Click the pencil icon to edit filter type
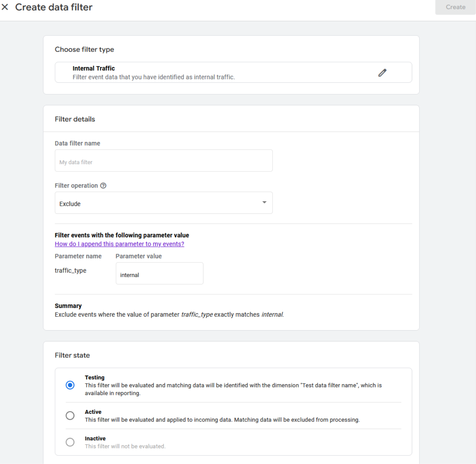This screenshot has height=464, width=476. 382,73
